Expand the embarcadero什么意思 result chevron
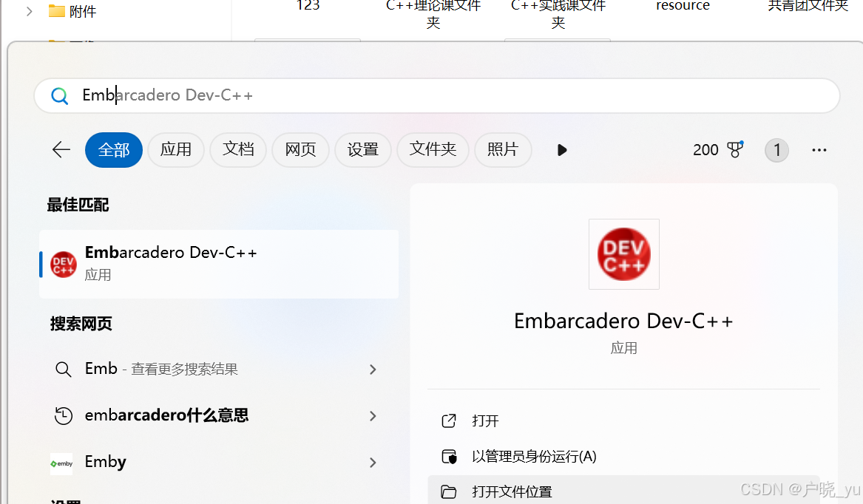Image resolution: width=863 pixels, height=504 pixels. [373, 416]
